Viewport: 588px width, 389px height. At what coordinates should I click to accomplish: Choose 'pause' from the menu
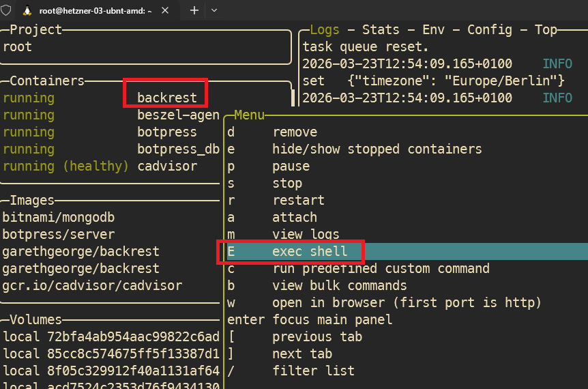tap(291, 166)
